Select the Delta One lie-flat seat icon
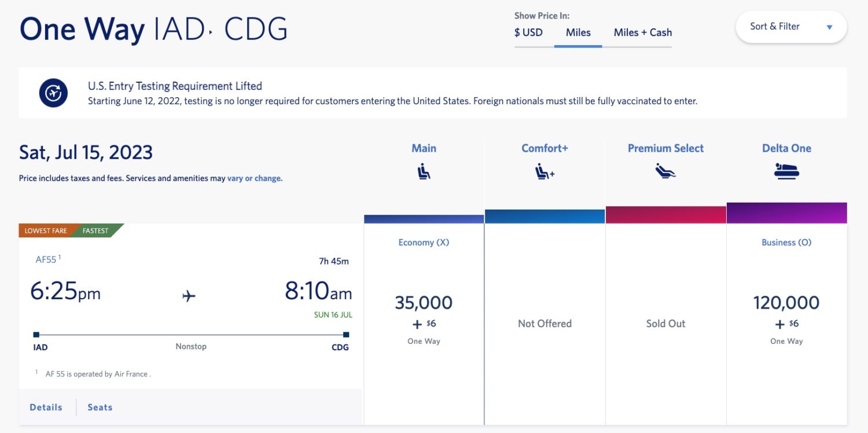 click(x=786, y=171)
